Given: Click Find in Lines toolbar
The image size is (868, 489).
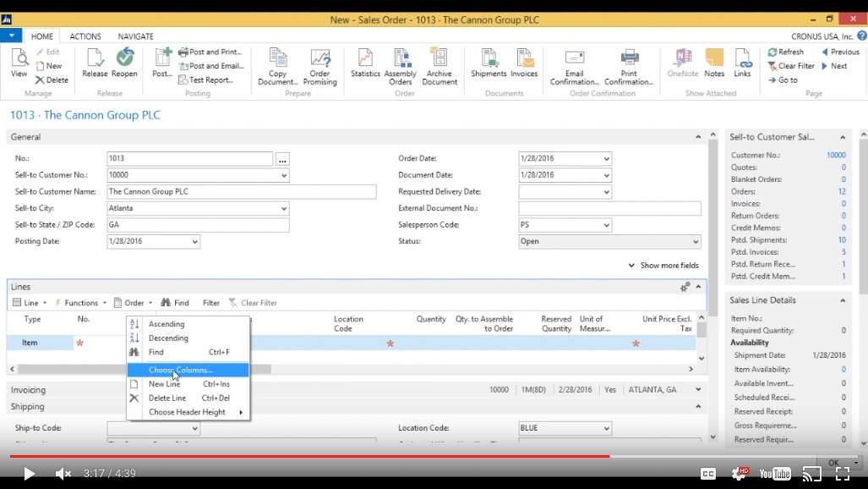Looking at the screenshot, I should click(175, 303).
